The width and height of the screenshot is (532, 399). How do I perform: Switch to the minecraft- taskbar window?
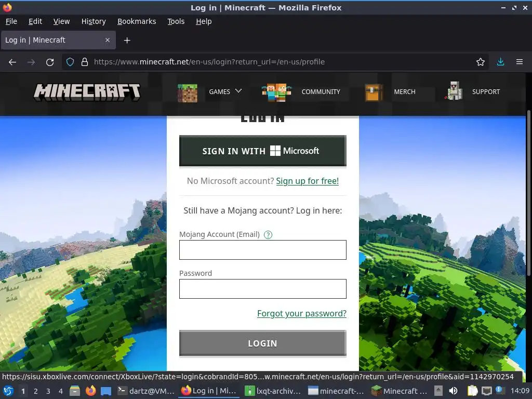tap(336, 391)
